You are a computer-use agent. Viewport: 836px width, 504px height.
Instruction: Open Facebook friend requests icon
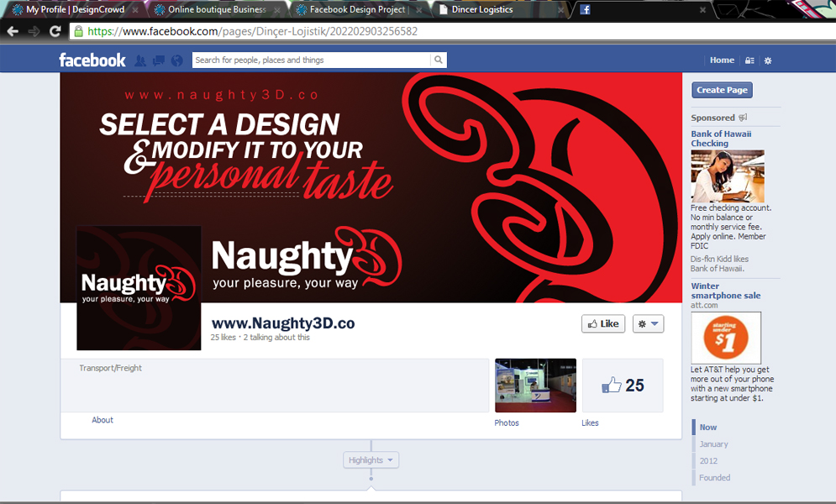click(140, 60)
